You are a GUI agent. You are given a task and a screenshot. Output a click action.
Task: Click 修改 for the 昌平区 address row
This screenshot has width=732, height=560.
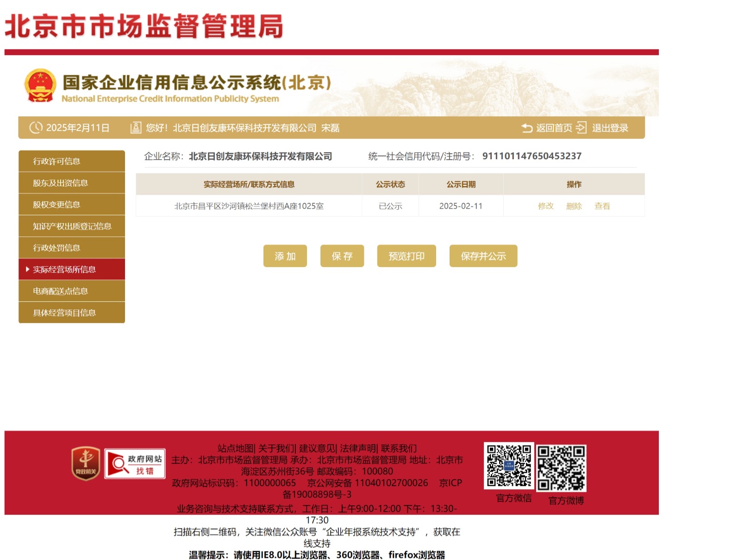546,206
